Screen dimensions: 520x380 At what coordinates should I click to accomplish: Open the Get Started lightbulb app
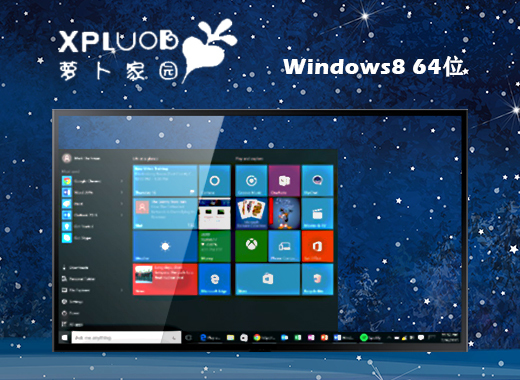click(78, 226)
